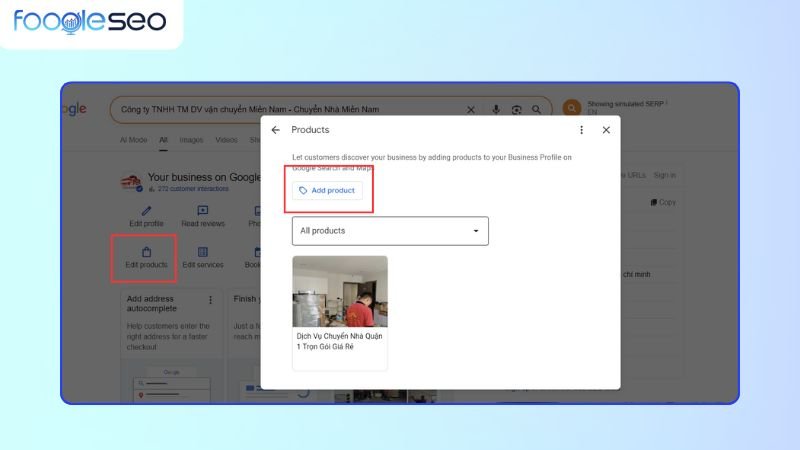The image size is (800, 450).
Task: Open Google Lens image search
Action: 517,109
